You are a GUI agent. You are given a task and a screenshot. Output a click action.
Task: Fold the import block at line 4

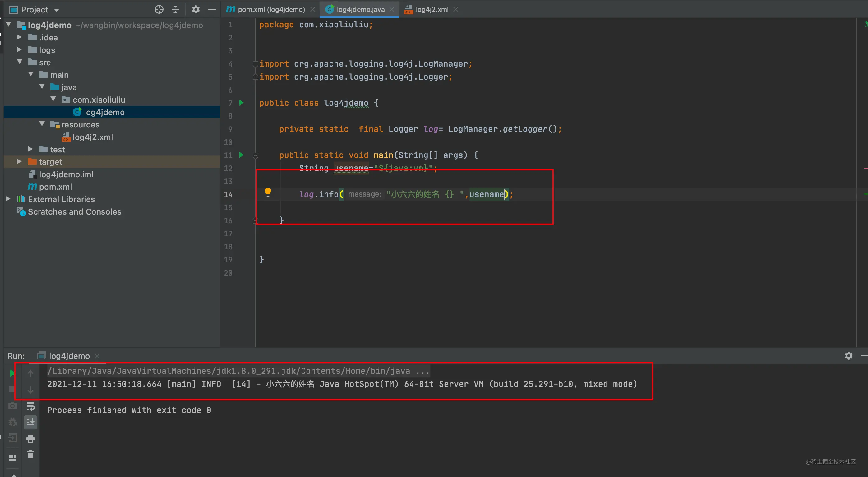256,63
